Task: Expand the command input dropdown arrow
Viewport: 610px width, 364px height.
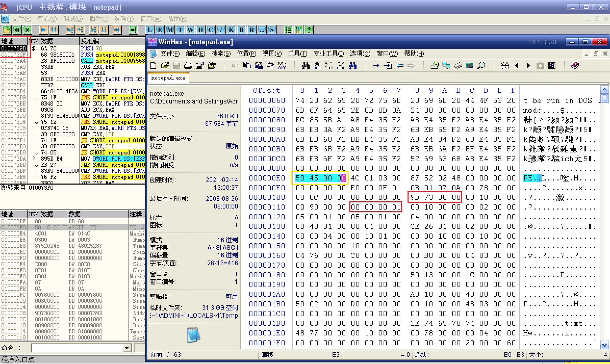Action: tap(127, 348)
